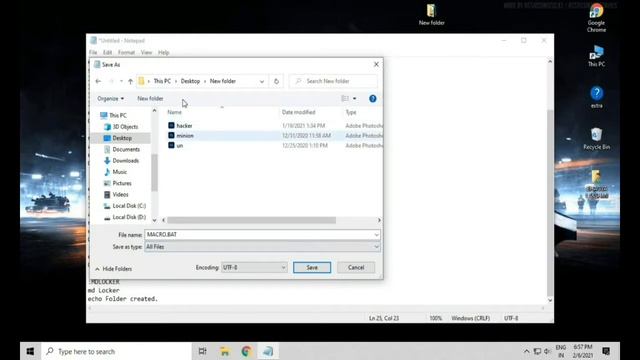Go up one folder level
The image size is (640, 360).
coord(130,81)
